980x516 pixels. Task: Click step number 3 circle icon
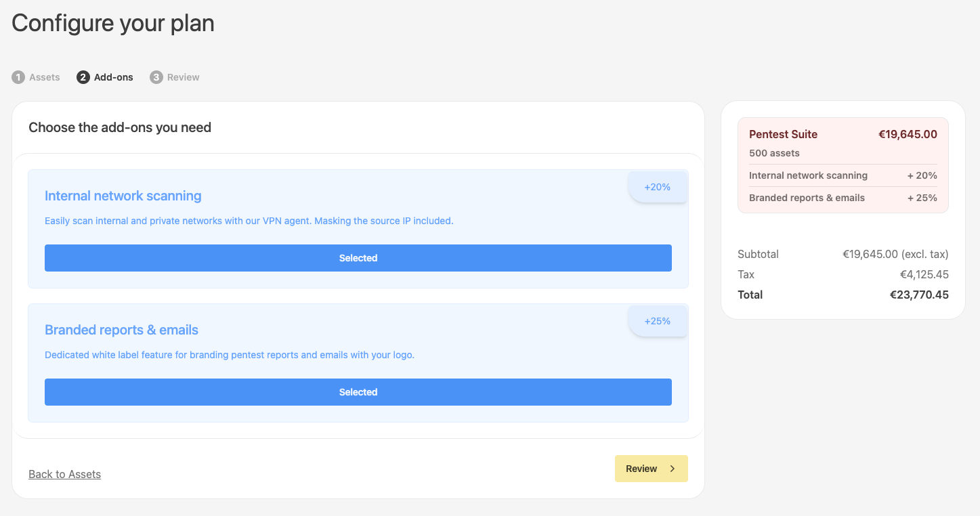[156, 77]
